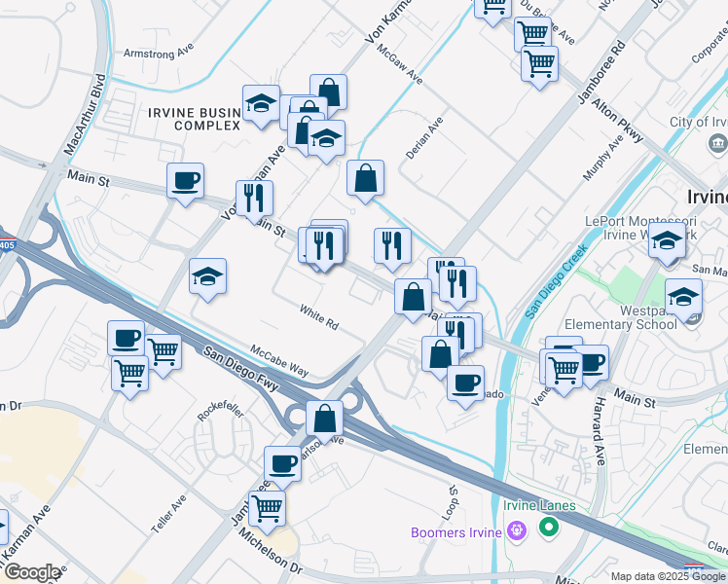Click the graduation cap left of Irvine Business Complex bags
The height and width of the screenshot is (584, 728).
click(261, 103)
